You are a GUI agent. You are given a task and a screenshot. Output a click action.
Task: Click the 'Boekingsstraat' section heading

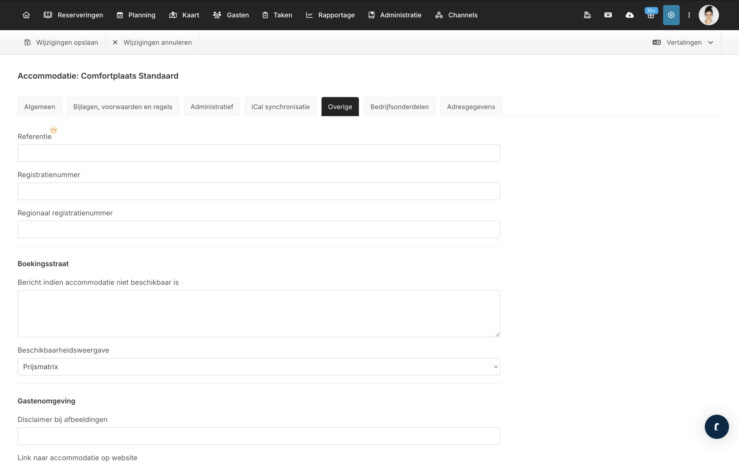[43, 264]
